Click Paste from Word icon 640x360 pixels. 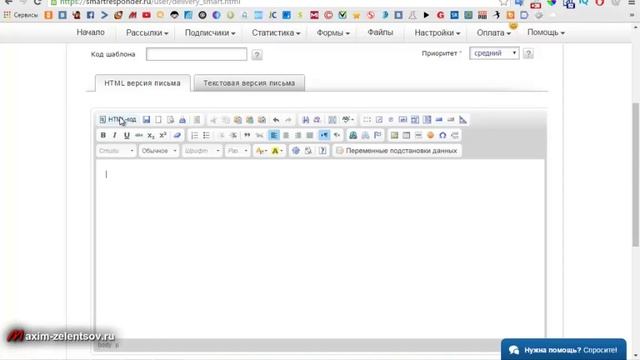pos(262,120)
